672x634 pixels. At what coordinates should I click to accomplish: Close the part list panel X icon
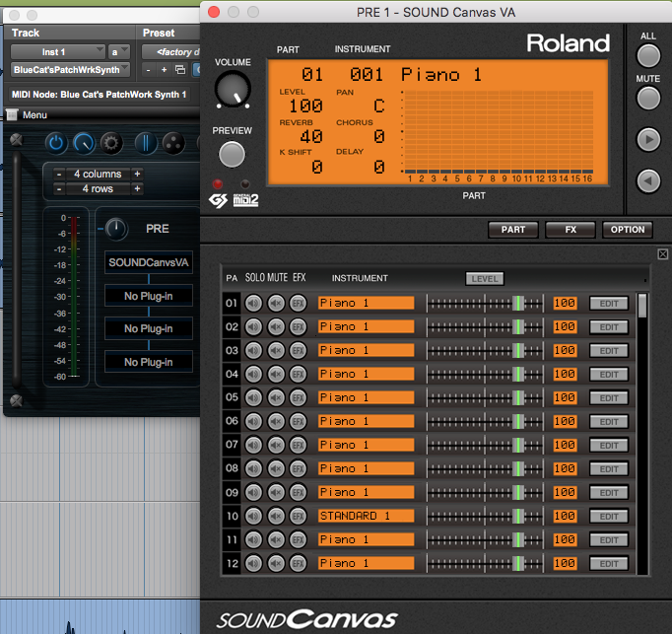[x=662, y=254]
